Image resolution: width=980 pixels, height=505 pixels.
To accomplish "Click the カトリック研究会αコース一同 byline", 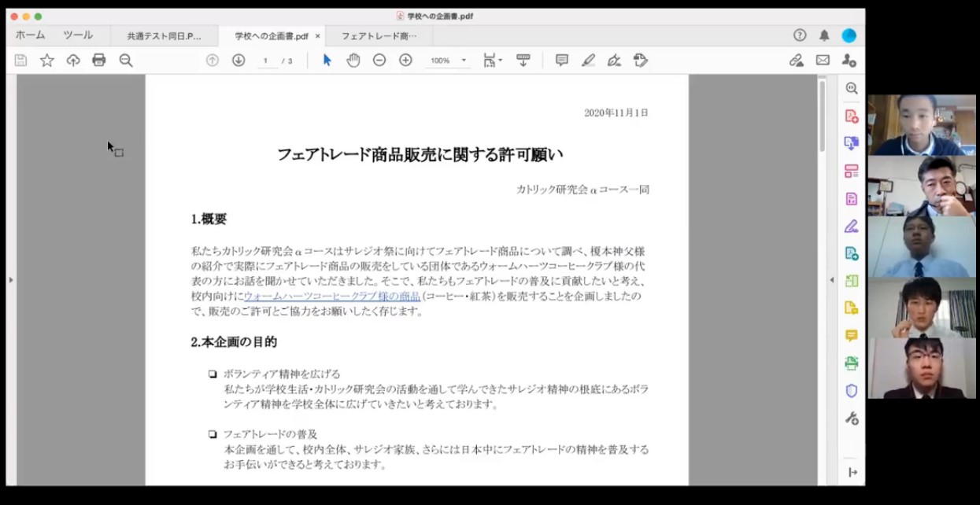I will [x=582, y=190].
